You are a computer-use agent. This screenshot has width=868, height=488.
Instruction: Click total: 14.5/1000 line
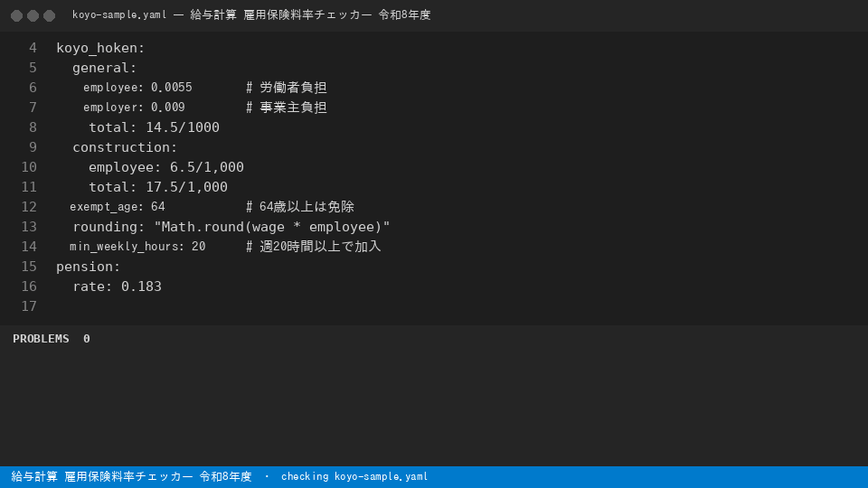[x=154, y=127]
